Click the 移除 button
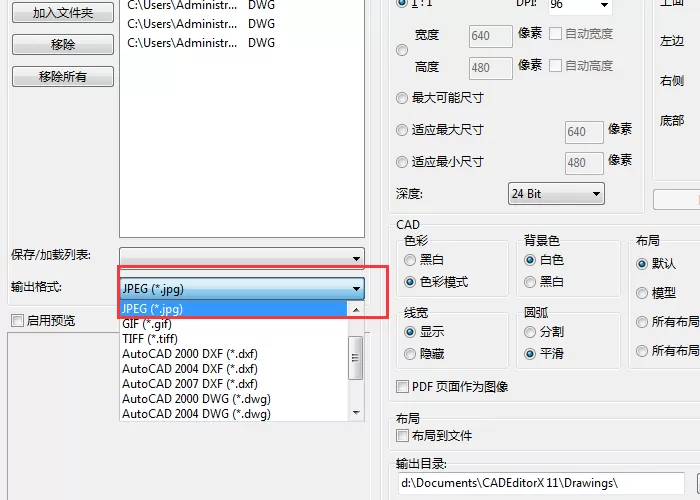The image size is (700, 500). pos(63,45)
